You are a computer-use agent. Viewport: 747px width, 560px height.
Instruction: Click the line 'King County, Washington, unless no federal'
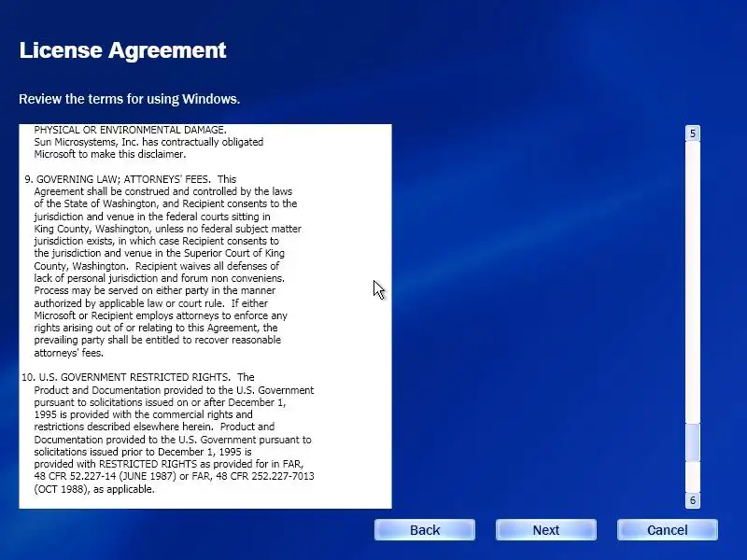coord(168,229)
